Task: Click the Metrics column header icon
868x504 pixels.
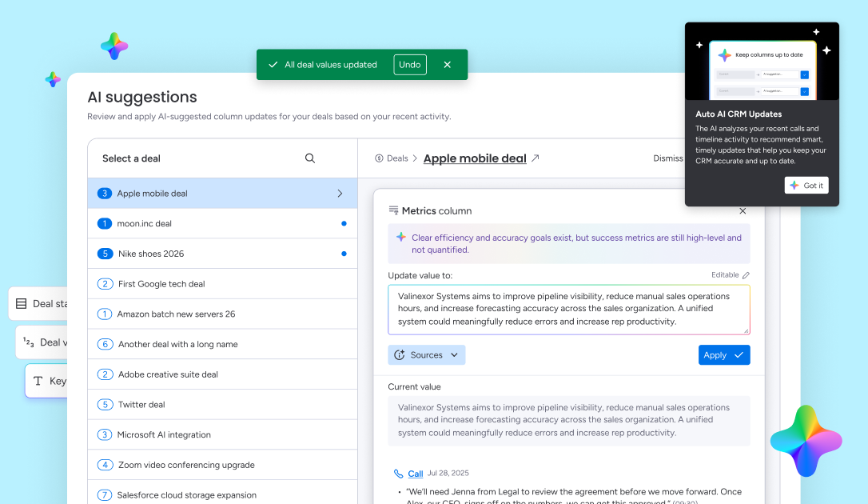Action: (393, 210)
